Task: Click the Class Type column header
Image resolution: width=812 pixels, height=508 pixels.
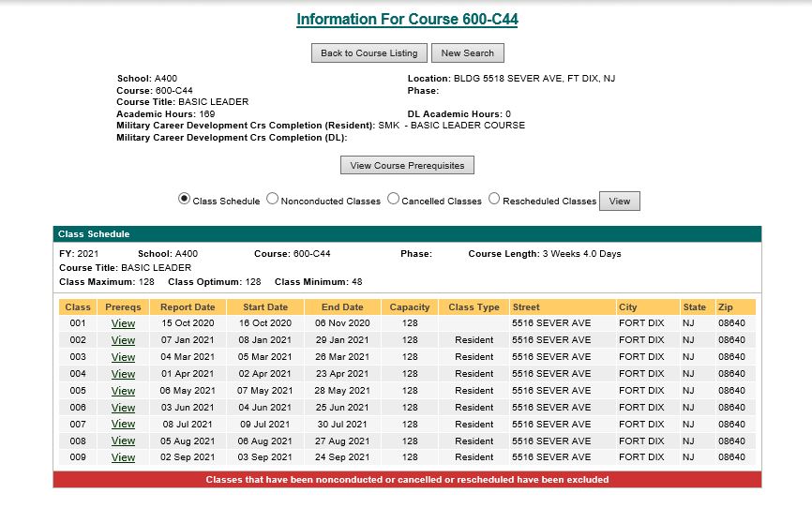Action: tap(474, 307)
